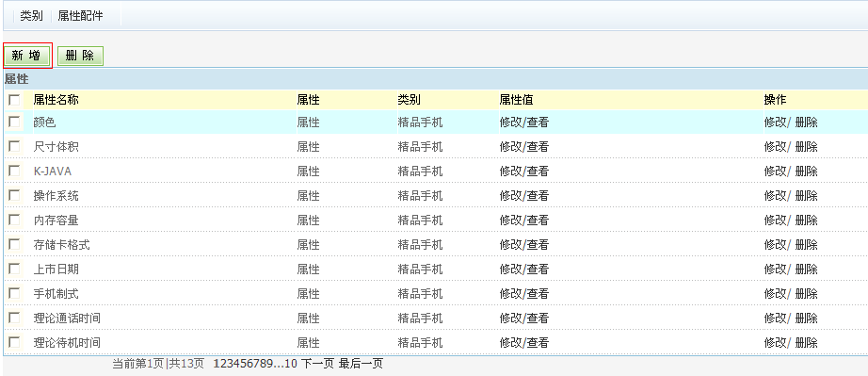This screenshot has width=868, height=376.
Task: Toggle the select-all checkbox in the header row
Action: pos(14,100)
